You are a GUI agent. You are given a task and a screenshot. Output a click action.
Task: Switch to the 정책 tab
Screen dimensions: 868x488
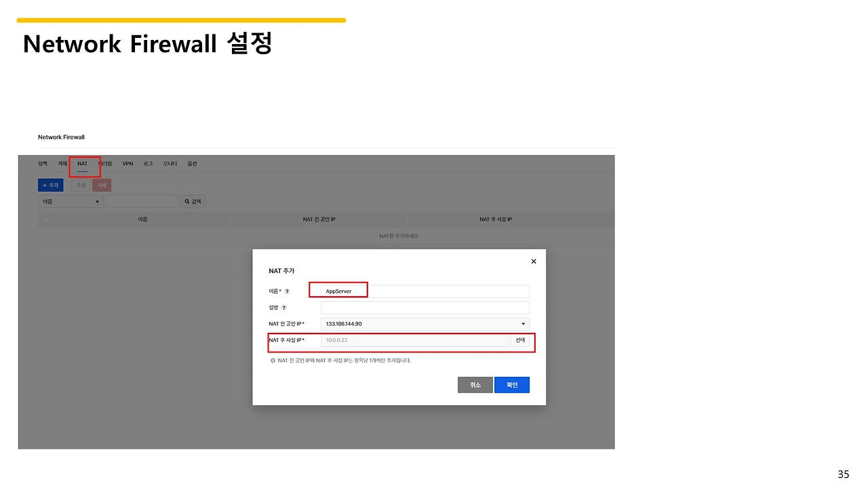[x=42, y=163]
